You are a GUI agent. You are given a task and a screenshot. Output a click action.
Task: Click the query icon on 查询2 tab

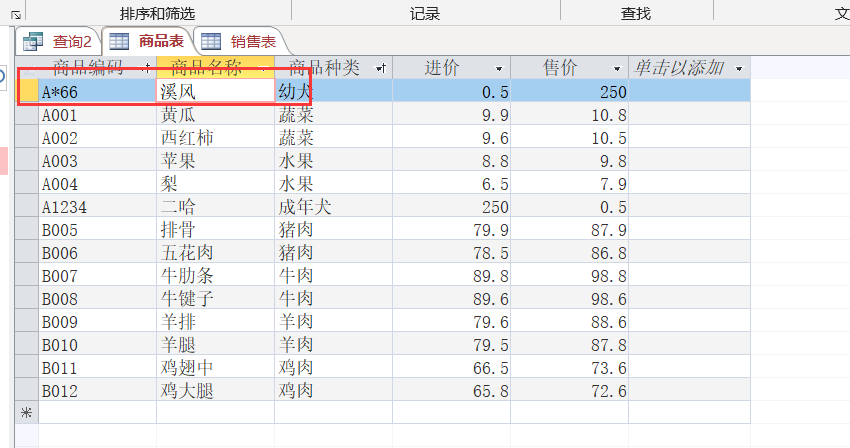33,41
